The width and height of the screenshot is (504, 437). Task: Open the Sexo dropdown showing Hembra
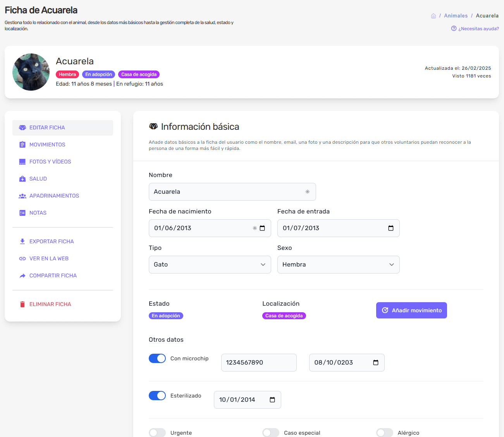click(338, 265)
